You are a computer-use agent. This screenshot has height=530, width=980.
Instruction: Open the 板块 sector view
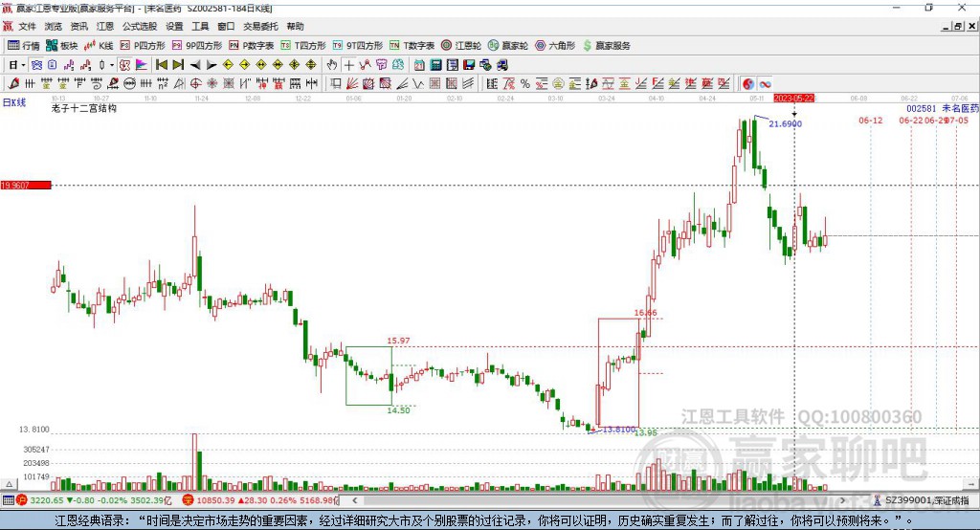[62, 46]
